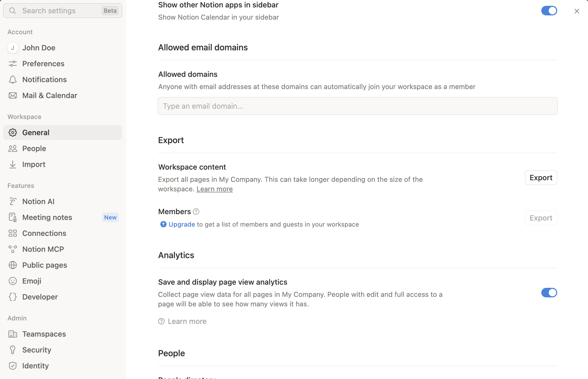Disable page view analytics toggle
This screenshot has height=379, width=588.
(549, 293)
